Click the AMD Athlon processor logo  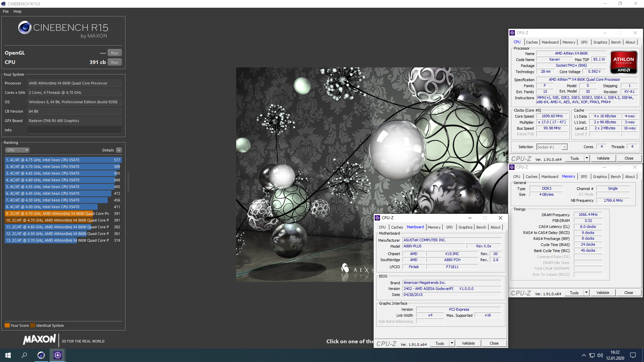click(624, 62)
